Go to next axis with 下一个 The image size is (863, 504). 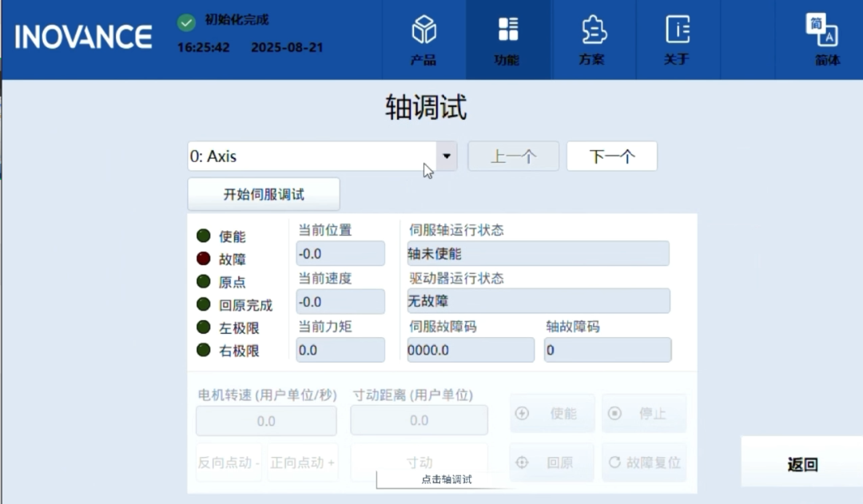pyautogui.click(x=612, y=157)
